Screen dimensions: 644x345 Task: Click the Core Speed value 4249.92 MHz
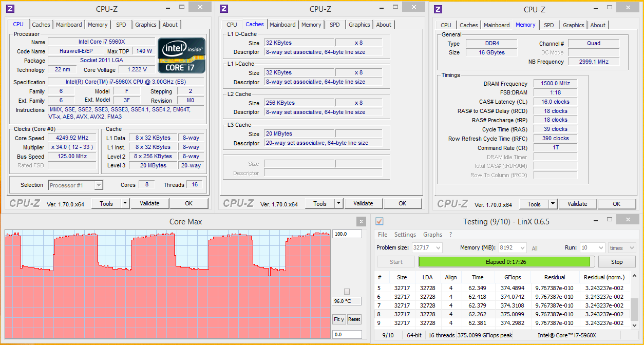(72, 138)
